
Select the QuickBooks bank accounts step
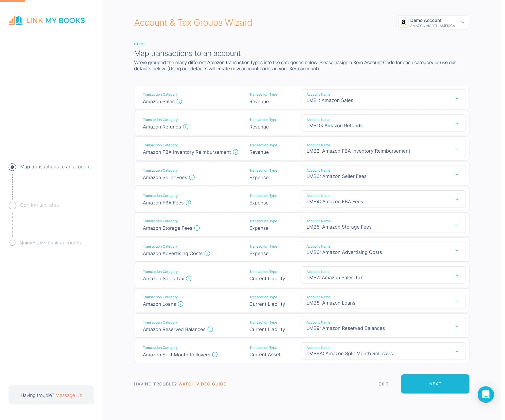click(x=12, y=243)
